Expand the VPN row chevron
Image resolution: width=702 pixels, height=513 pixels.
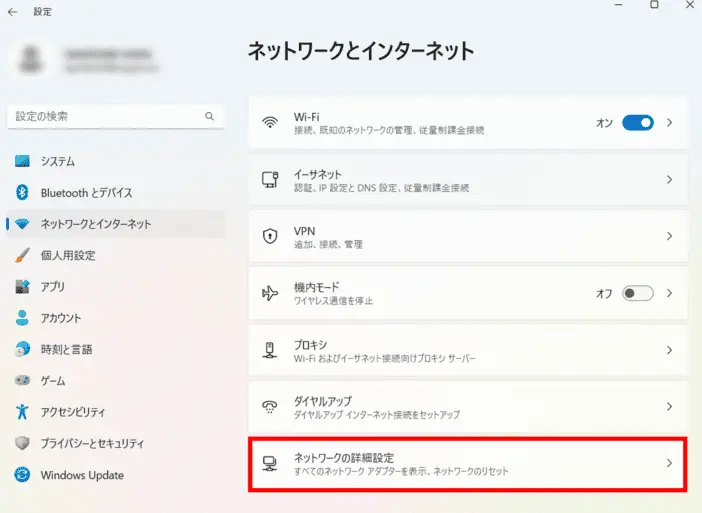pos(669,237)
